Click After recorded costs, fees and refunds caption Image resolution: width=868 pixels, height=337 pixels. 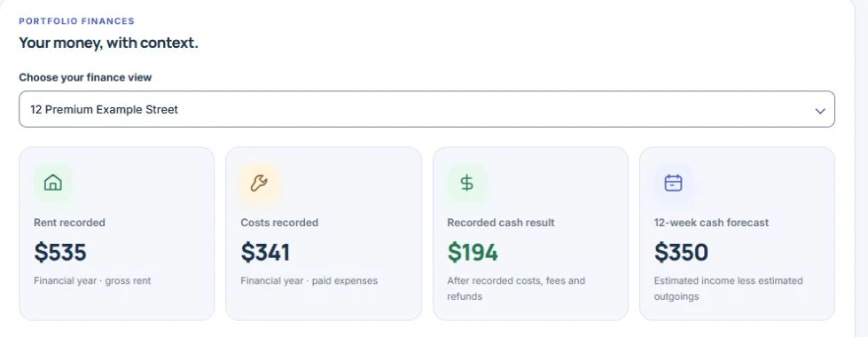pos(516,288)
